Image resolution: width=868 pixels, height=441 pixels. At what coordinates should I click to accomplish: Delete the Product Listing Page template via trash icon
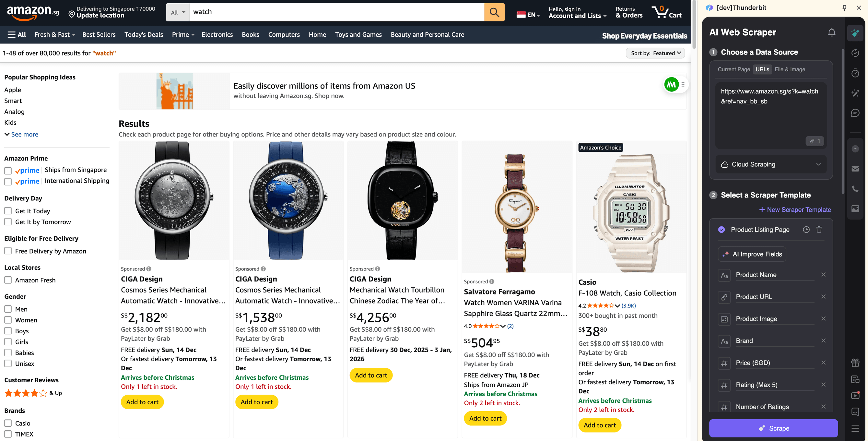[819, 229]
